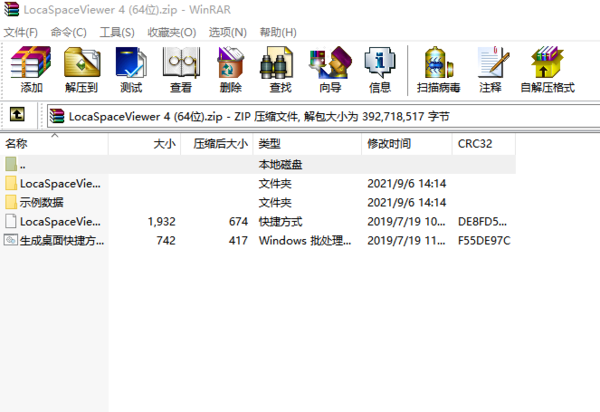The width and height of the screenshot is (600, 412).
Task: Open the File (文件) menu
Action: tap(21, 32)
